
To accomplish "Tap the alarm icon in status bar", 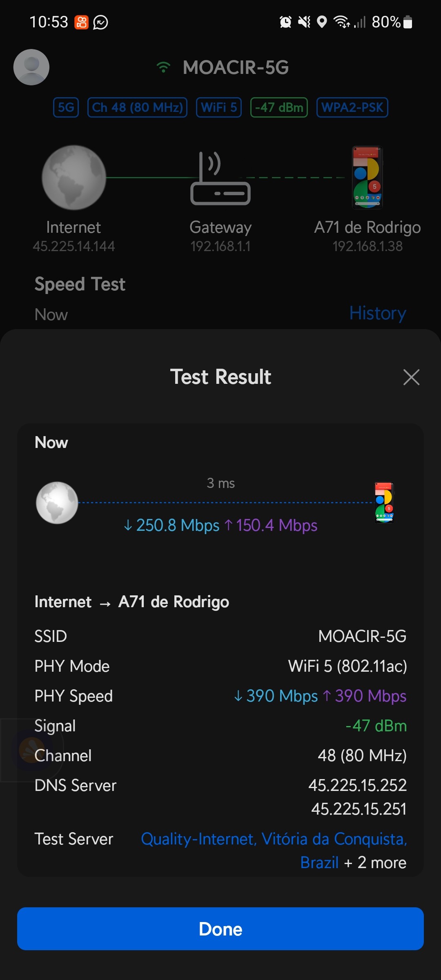I will pyautogui.click(x=285, y=22).
